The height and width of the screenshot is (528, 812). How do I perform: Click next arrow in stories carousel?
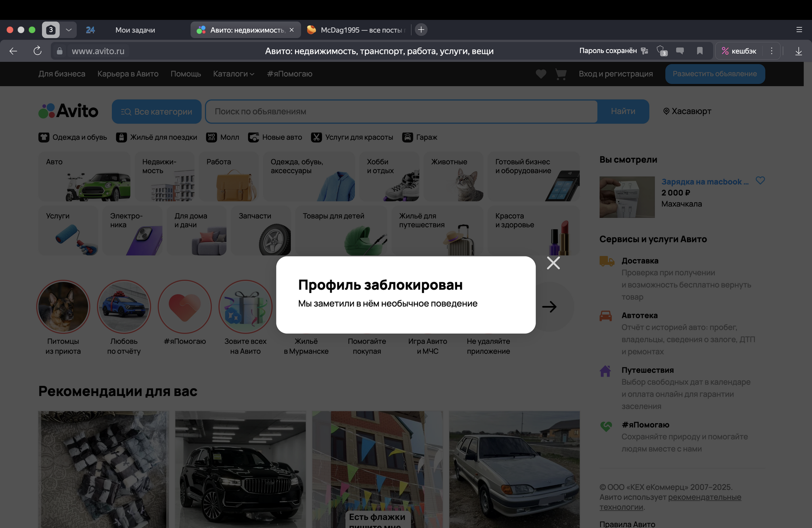pyautogui.click(x=549, y=306)
